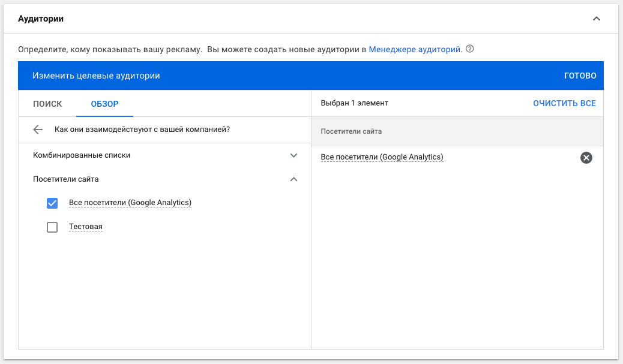Collapse the Аудитории section with the top chevron
The width and height of the screenshot is (623, 364).
click(x=596, y=19)
